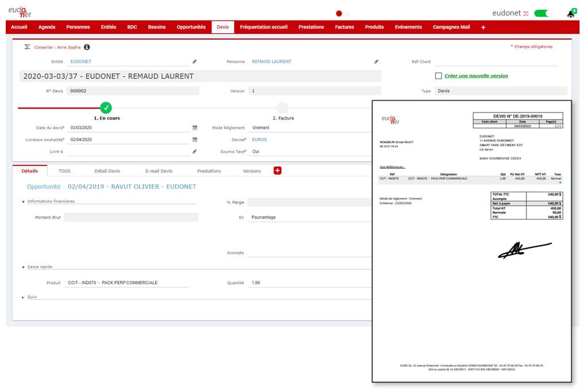The image size is (587, 392).
Task: Open the Prestations menu in navigation bar
Action: click(x=311, y=27)
